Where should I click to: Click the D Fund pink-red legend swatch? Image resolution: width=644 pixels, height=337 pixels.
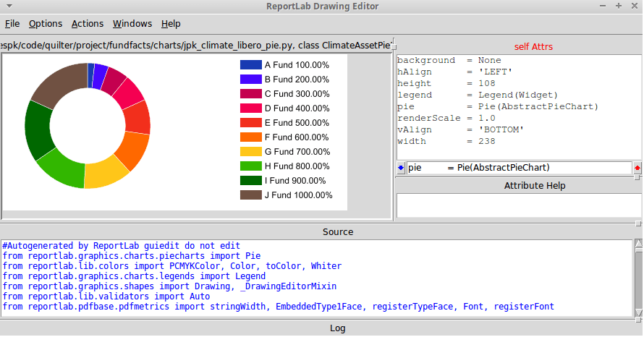251,108
